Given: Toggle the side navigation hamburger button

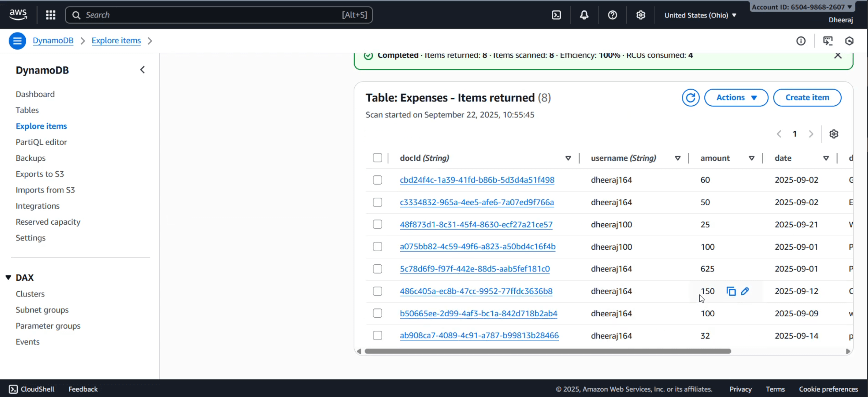Looking at the screenshot, I should pyautogui.click(x=17, y=41).
